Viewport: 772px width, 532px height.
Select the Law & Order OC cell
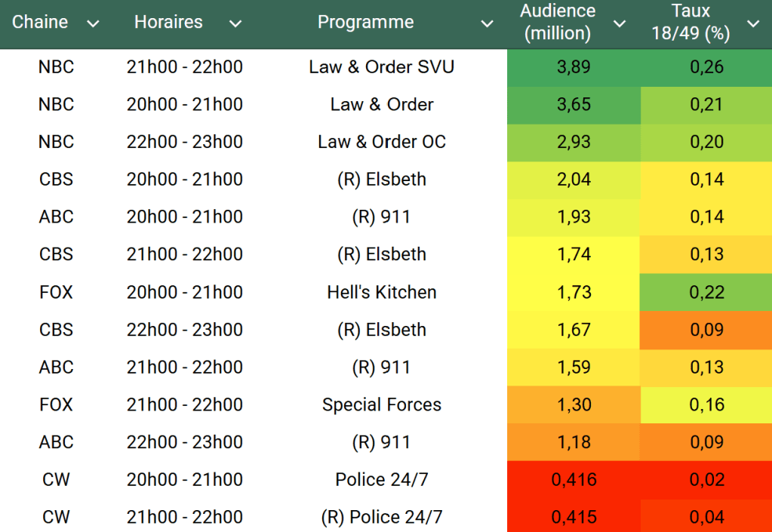click(381, 142)
